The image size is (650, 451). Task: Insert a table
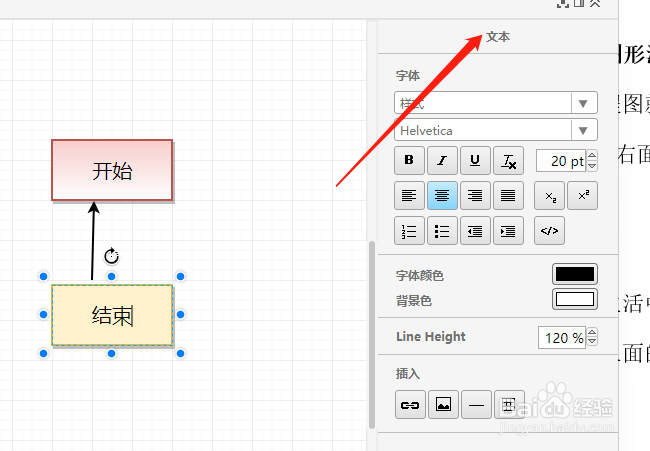coord(509,405)
